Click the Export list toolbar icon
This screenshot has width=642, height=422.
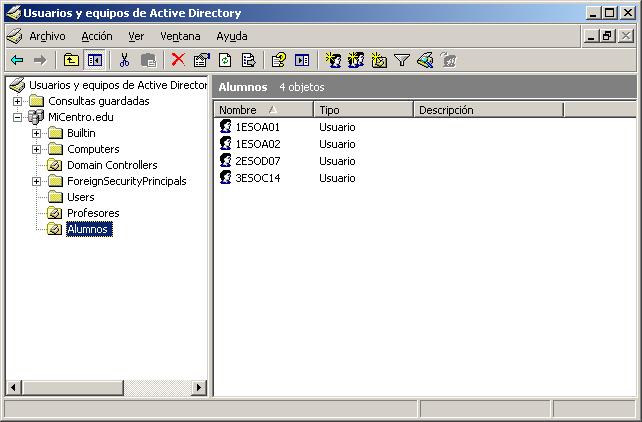[x=248, y=61]
